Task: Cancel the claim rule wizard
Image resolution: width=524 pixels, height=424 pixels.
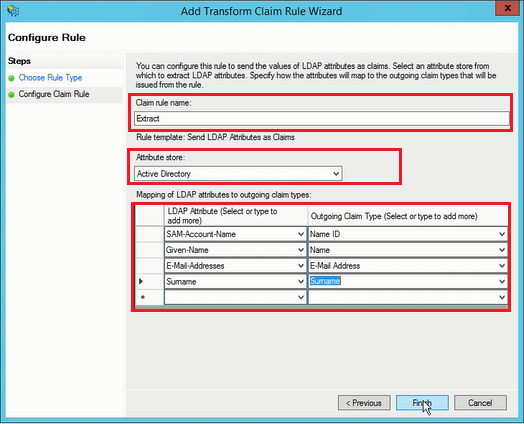Action: [480, 403]
